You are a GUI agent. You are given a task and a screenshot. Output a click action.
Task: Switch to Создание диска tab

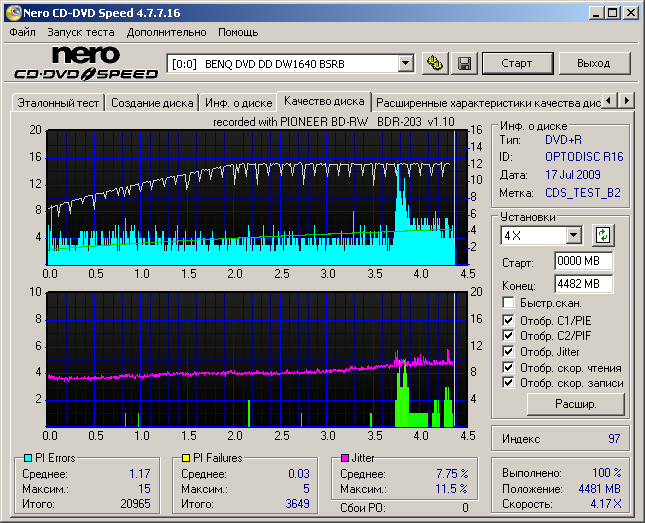pos(152,103)
